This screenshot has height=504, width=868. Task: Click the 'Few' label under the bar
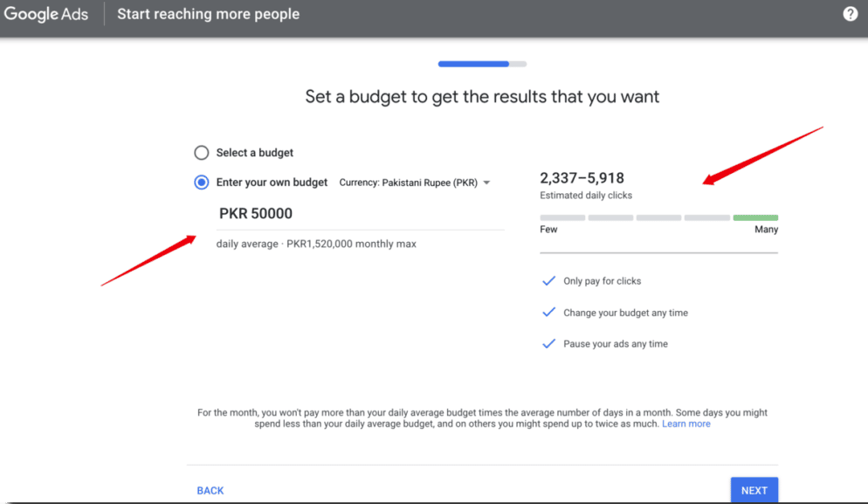click(548, 230)
